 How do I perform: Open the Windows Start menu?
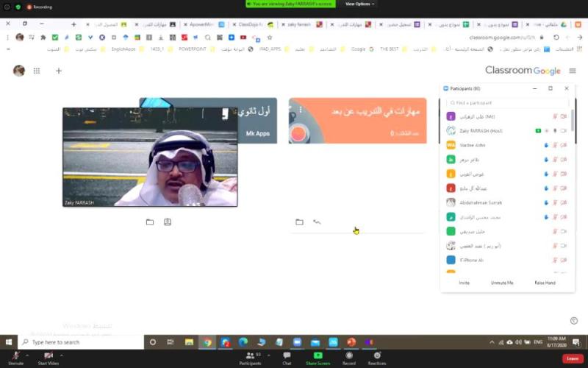[x=9, y=342]
